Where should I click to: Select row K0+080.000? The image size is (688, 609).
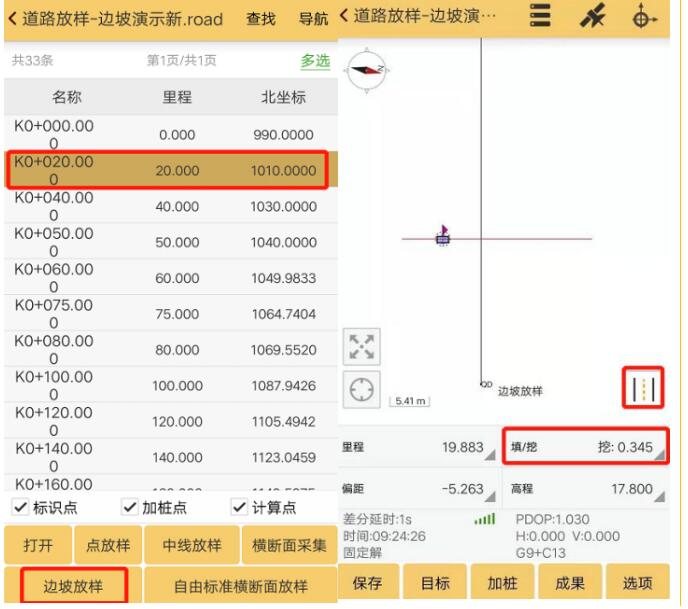coord(171,350)
